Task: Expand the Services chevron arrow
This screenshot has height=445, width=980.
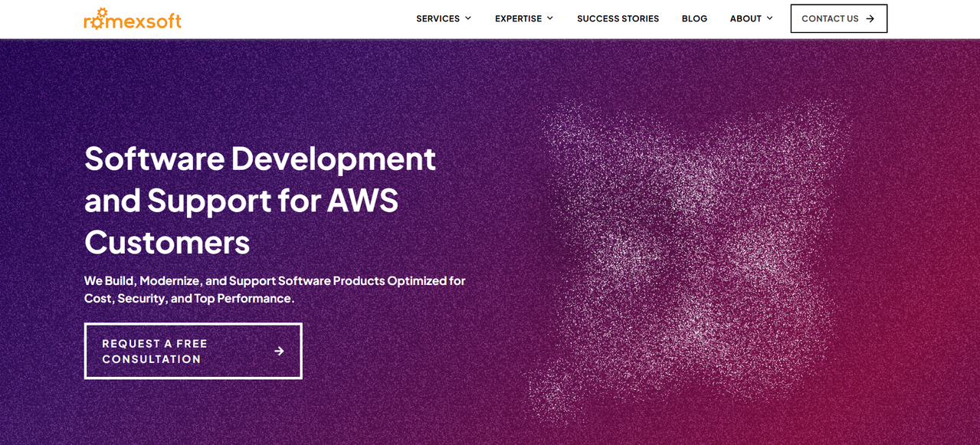Action: coord(467,18)
